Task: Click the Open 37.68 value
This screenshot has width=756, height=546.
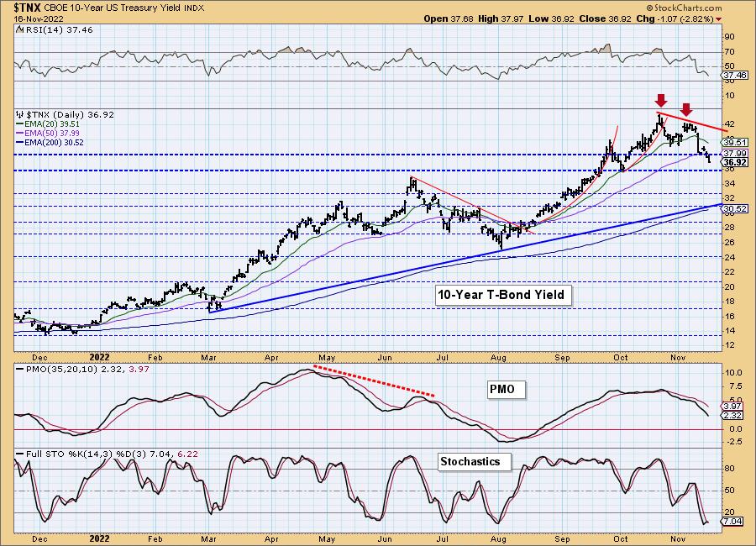Action: [x=449, y=18]
